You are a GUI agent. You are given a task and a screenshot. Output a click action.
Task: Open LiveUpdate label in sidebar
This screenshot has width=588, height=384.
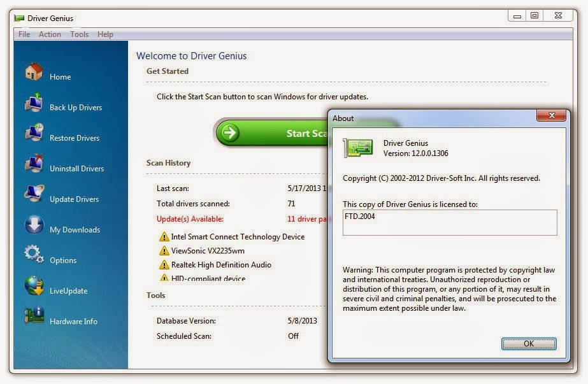point(69,291)
